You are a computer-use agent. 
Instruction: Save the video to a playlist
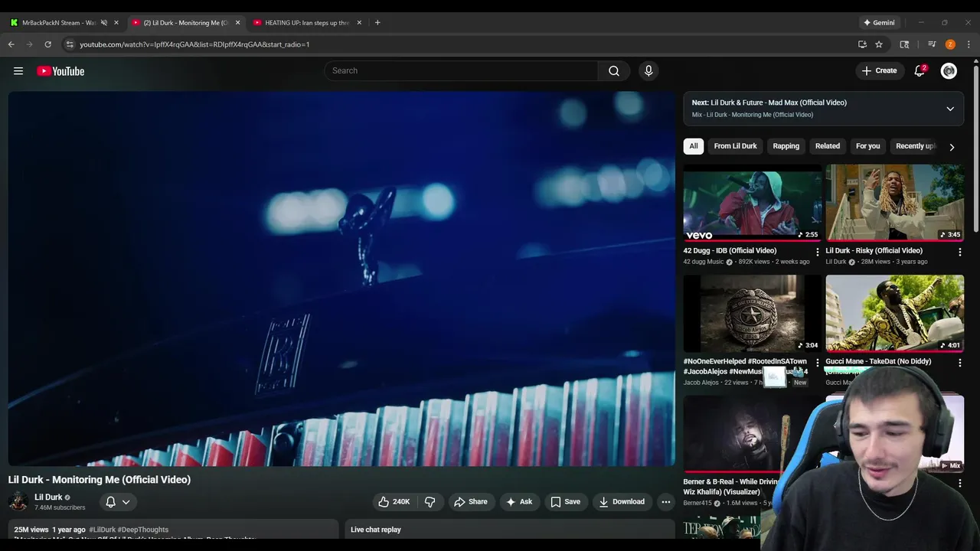pos(565,502)
